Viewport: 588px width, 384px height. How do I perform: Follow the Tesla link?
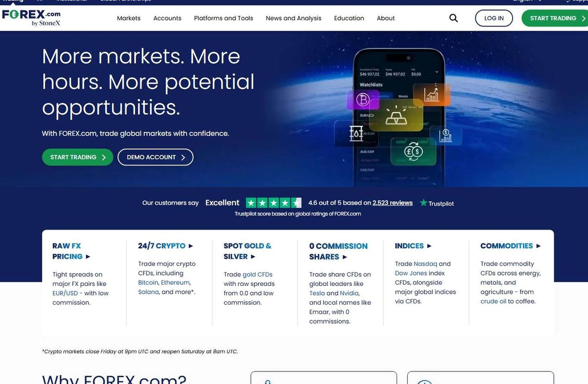tap(317, 293)
